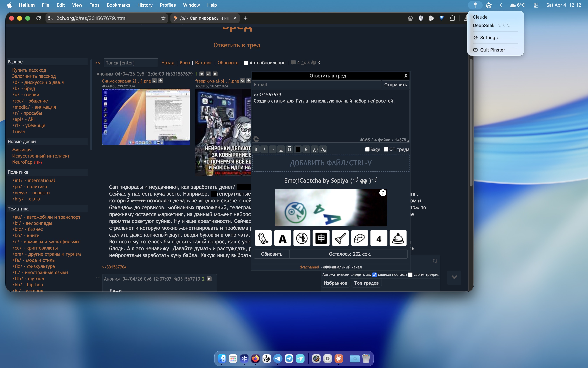Add post 331567679 to favorites with star
This screenshot has width=588, height=368.
(x=202, y=74)
